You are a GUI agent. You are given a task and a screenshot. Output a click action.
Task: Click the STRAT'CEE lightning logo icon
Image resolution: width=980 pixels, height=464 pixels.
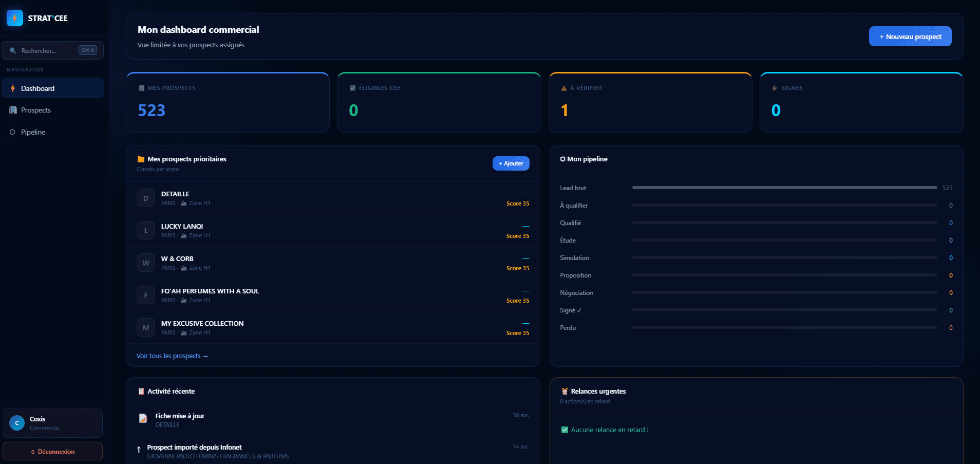click(15, 18)
